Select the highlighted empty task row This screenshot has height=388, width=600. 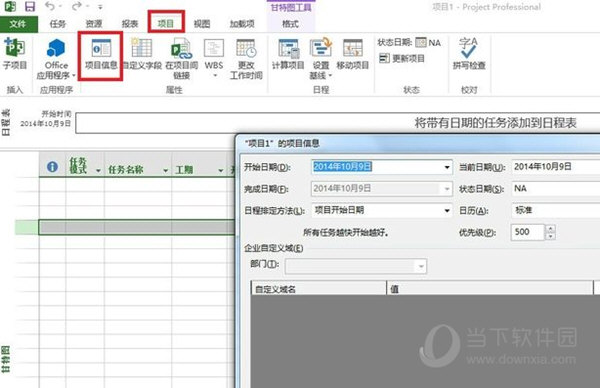click(x=137, y=227)
